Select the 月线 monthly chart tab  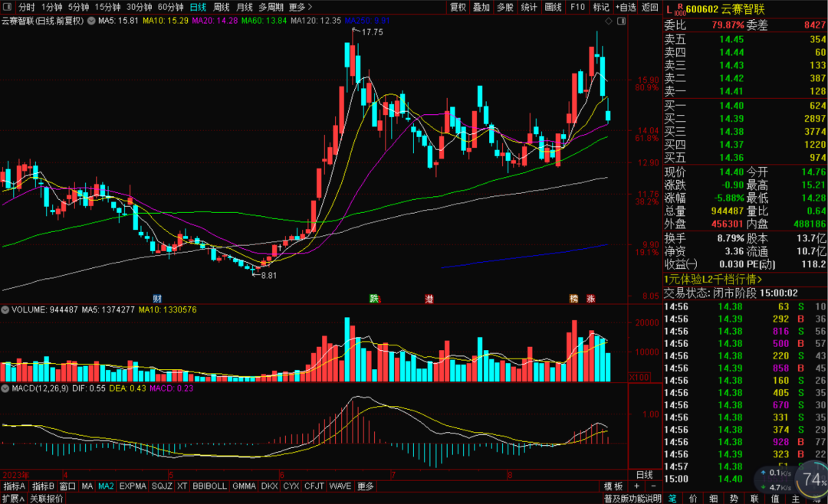245,8
